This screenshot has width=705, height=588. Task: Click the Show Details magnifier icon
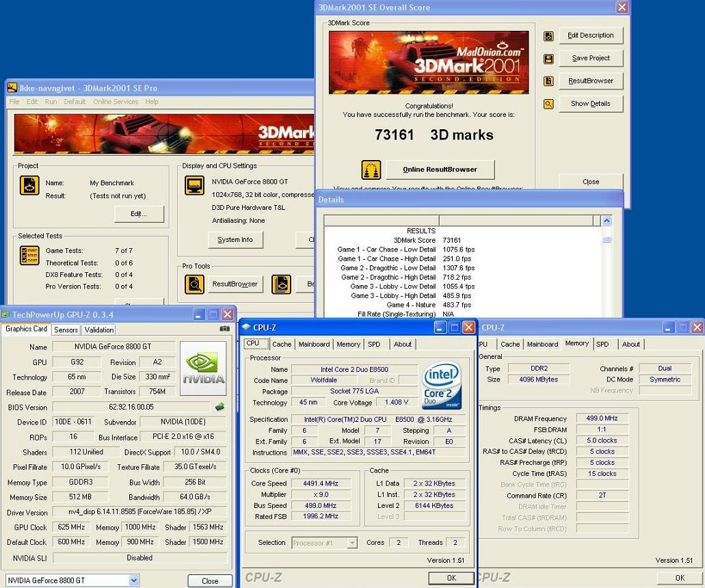click(548, 105)
